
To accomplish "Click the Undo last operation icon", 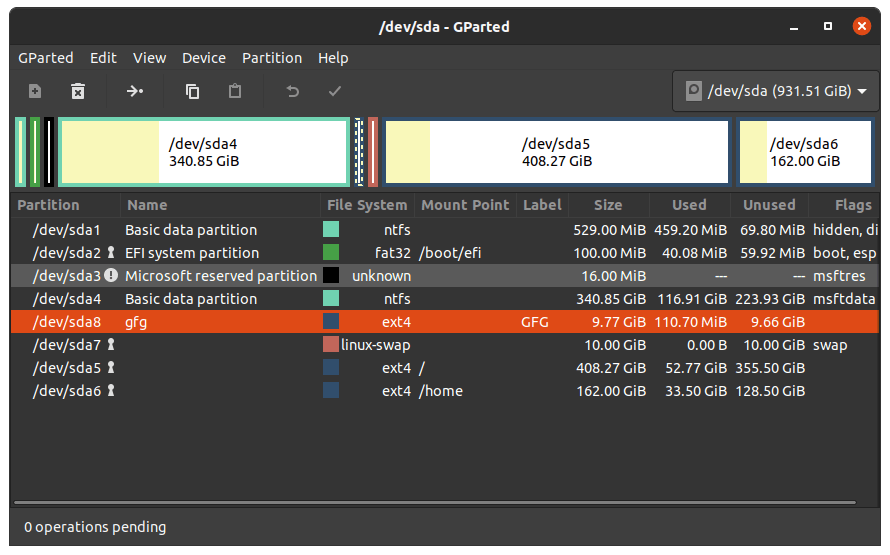I will pos(292,91).
